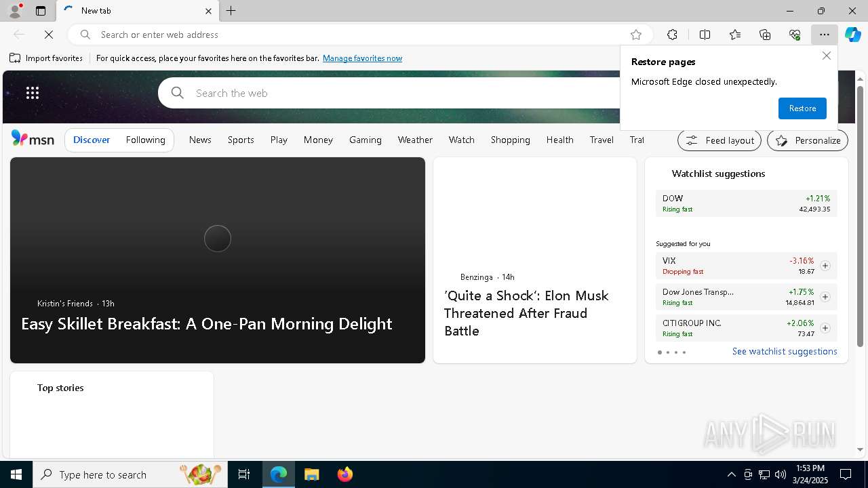Click the address bar
The width and height of the screenshot is (868, 488).
[x=359, y=35]
